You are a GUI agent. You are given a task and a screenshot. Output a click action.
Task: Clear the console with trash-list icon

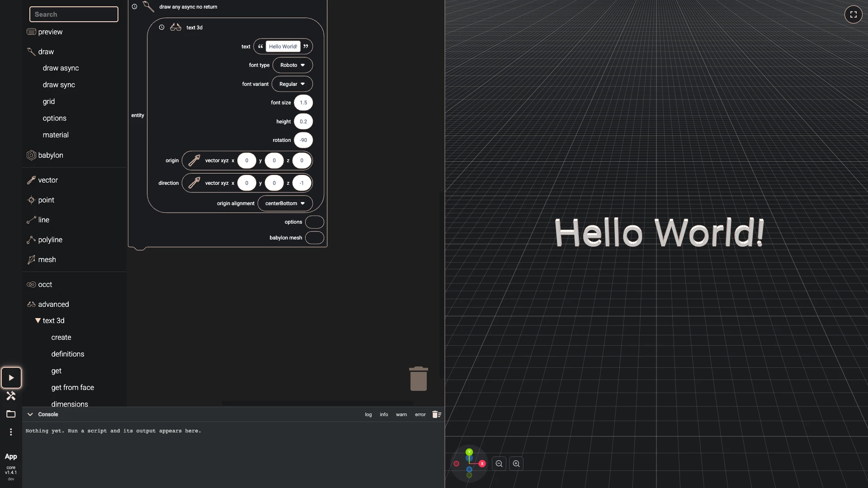point(436,414)
